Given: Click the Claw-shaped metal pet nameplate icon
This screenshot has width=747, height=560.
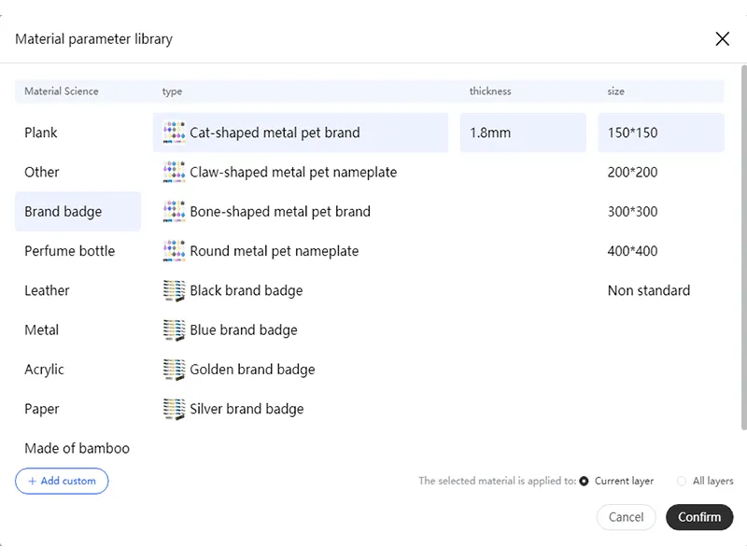Looking at the screenshot, I should coord(174,172).
